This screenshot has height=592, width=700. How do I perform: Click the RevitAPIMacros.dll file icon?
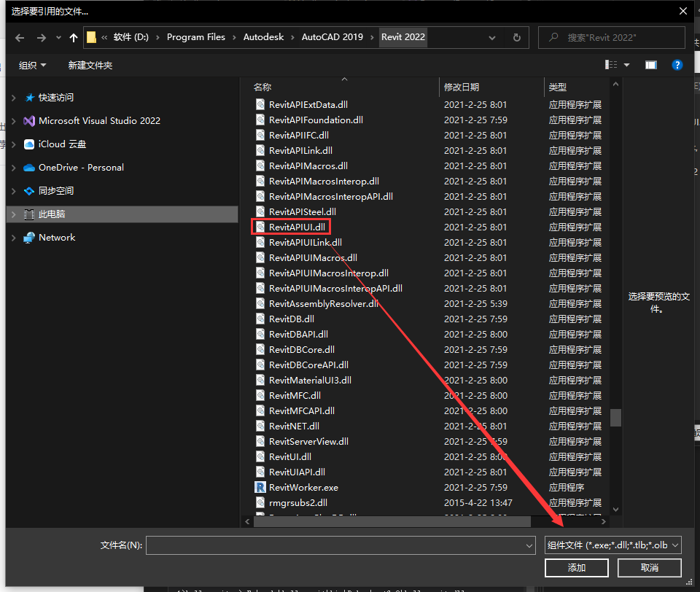click(260, 166)
